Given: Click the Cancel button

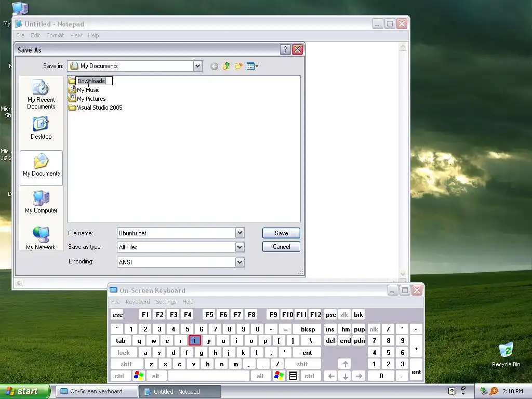Looking at the screenshot, I should coord(281,247).
